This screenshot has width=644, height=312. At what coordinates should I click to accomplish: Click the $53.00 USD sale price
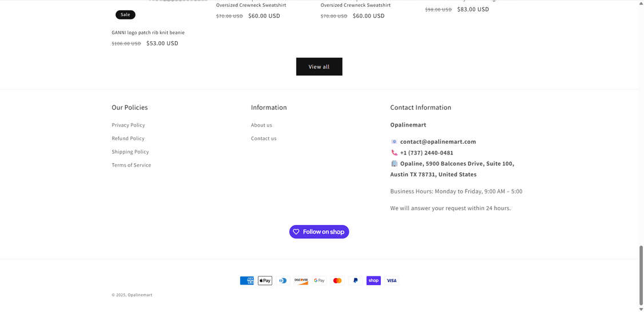click(x=162, y=43)
